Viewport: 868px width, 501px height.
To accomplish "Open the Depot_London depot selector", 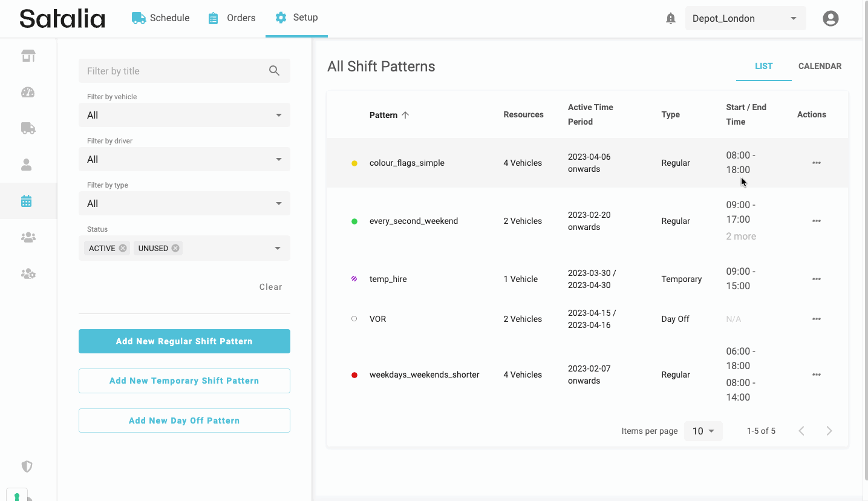I will pyautogui.click(x=745, y=19).
